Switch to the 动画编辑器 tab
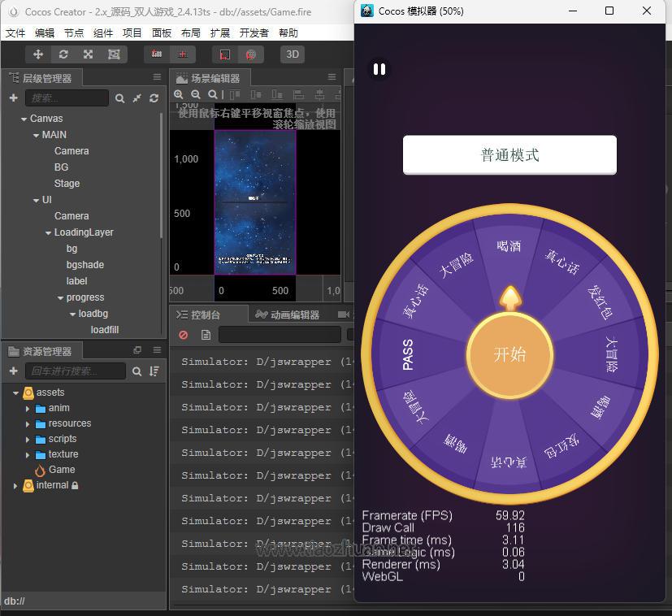Viewport: 672px width, 616px height. (x=288, y=315)
